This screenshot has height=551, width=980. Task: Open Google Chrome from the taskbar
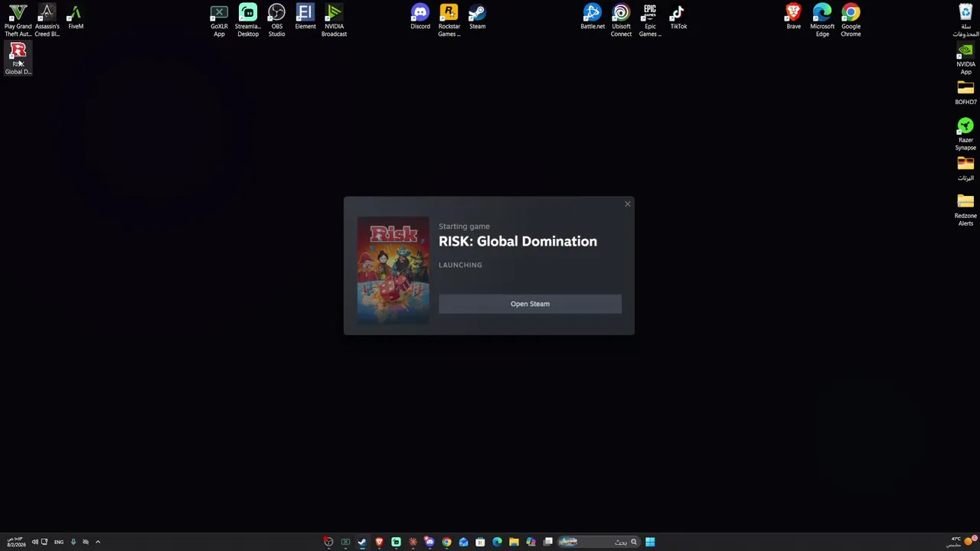pos(447,542)
